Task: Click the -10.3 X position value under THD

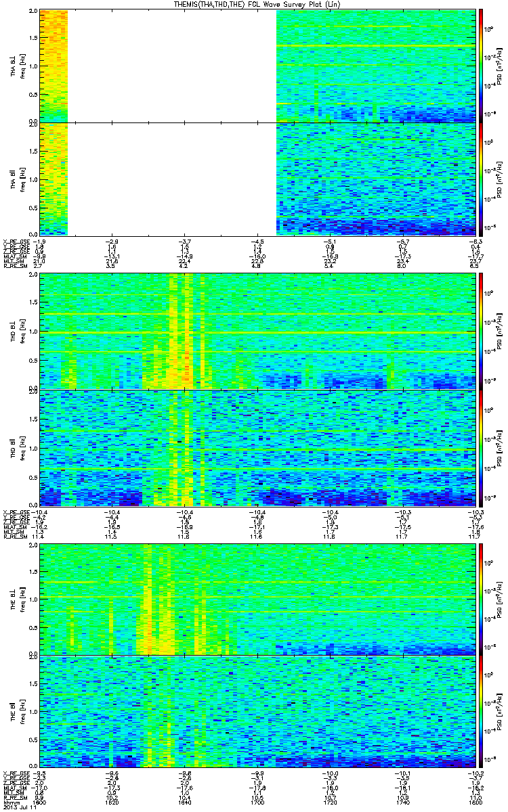Action: (x=474, y=511)
